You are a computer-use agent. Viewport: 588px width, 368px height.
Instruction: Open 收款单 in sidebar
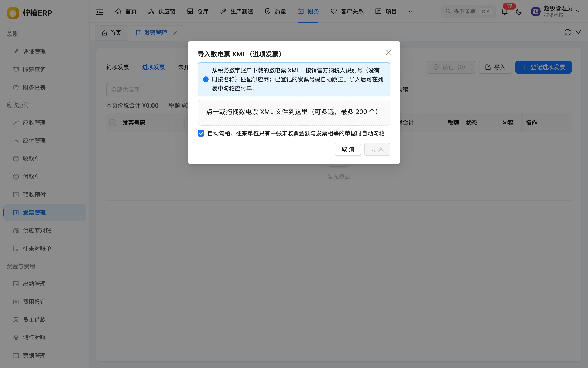tap(45, 159)
